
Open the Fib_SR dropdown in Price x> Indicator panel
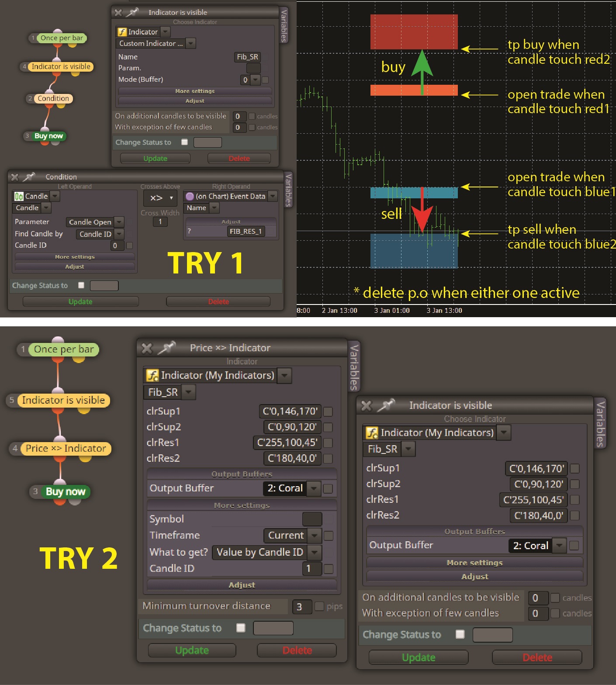[188, 392]
